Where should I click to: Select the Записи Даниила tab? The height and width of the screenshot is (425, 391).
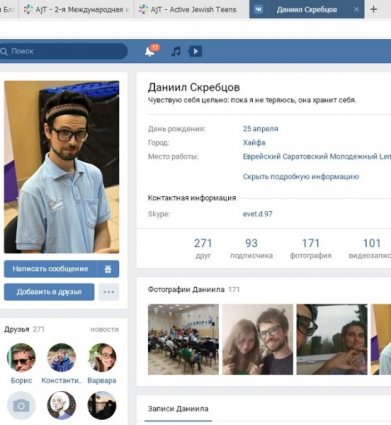pos(178,409)
